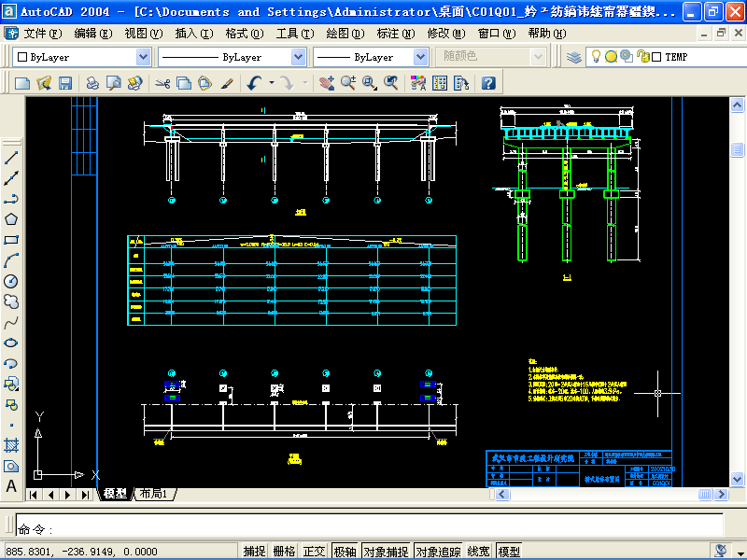Cut selection with the scissors icon

(162, 83)
